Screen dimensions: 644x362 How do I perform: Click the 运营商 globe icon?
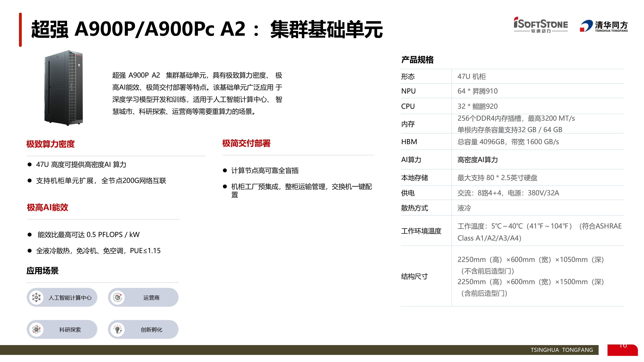(118, 297)
